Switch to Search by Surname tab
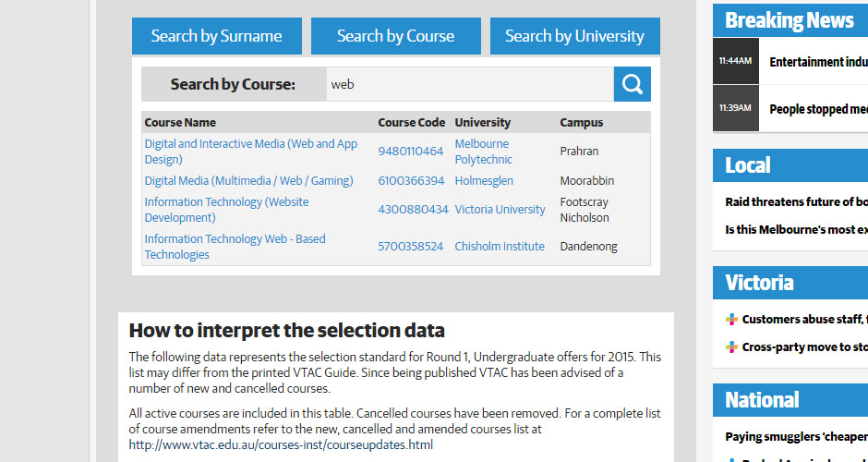The image size is (868, 462). coord(216,36)
